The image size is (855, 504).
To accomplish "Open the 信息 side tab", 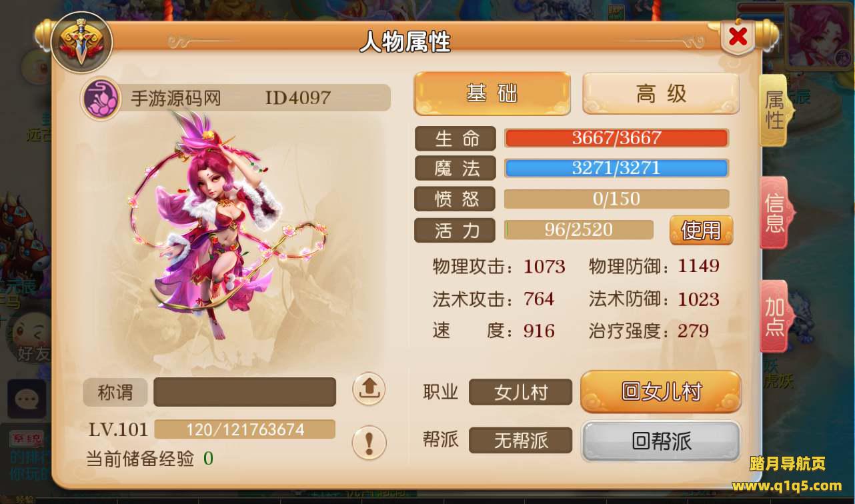I will [x=774, y=213].
